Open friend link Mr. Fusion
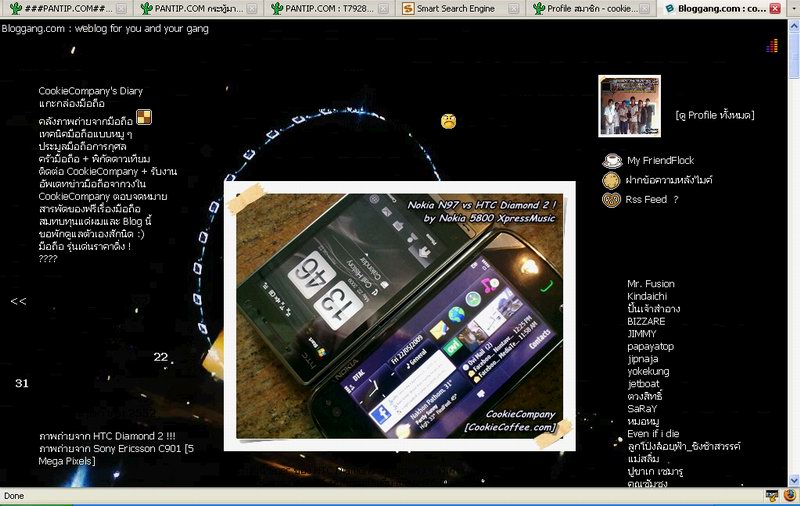800x506 pixels. 651,284
